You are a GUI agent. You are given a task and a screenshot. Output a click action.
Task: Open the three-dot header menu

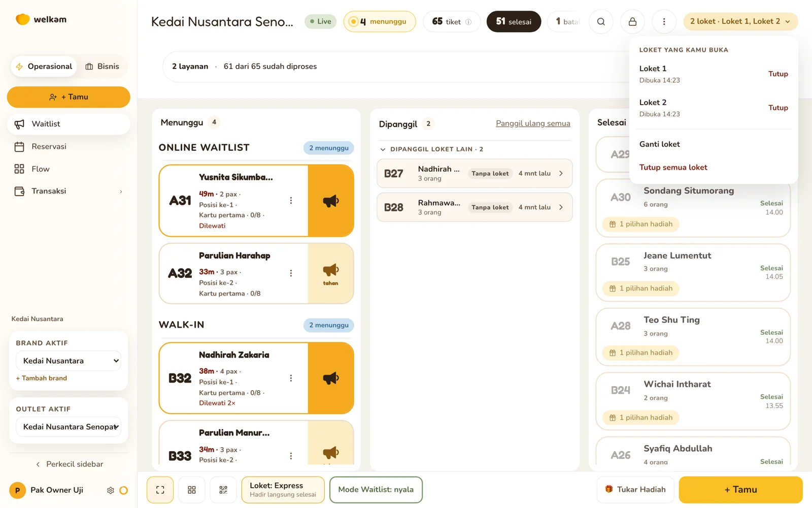coord(664,21)
